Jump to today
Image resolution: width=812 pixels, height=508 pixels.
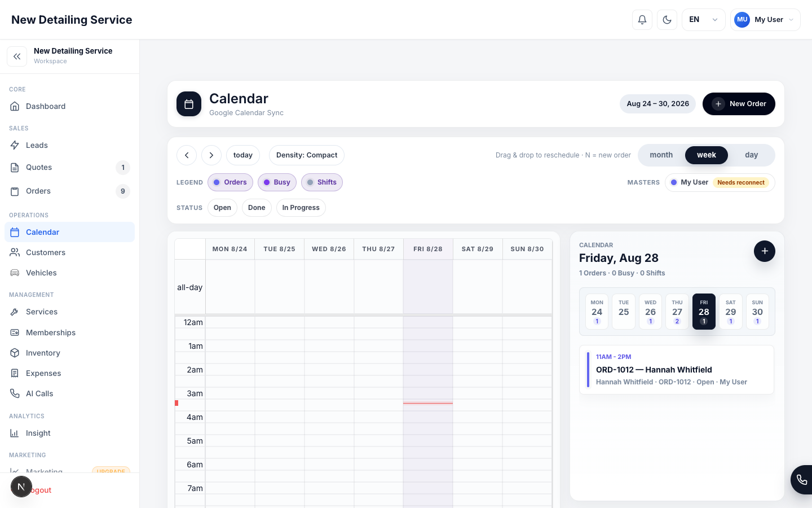click(x=243, y=155)
